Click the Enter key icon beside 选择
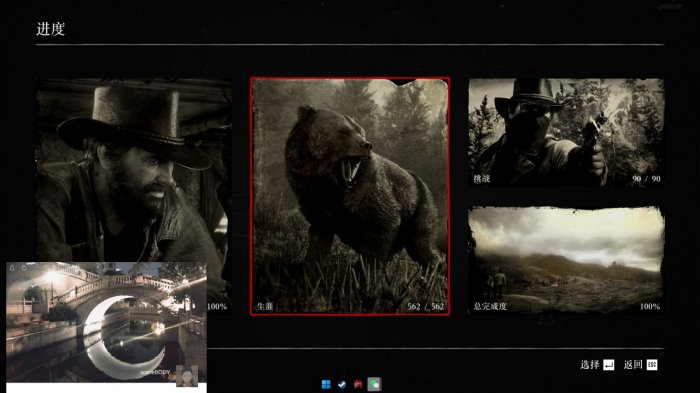 pyautogui.click(x=608, y=365)
